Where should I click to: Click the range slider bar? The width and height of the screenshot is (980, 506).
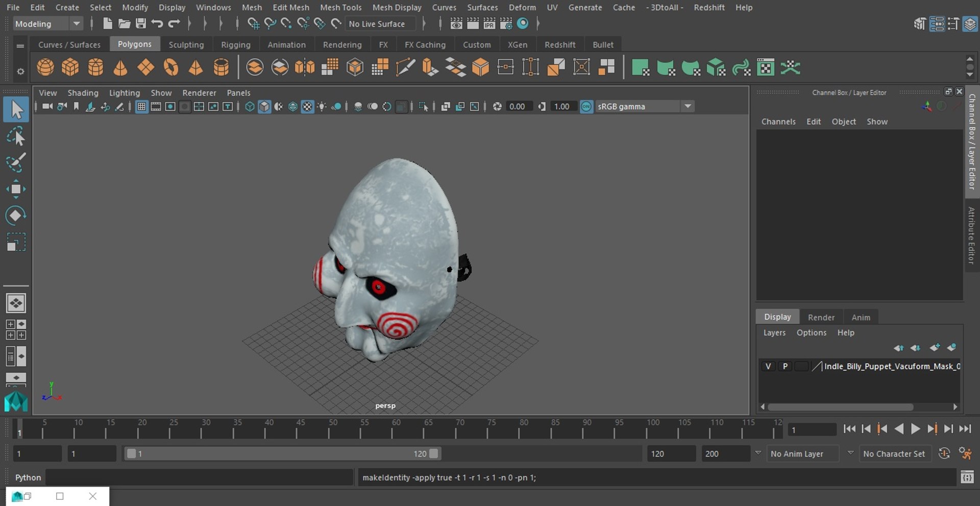coord(282,453)
